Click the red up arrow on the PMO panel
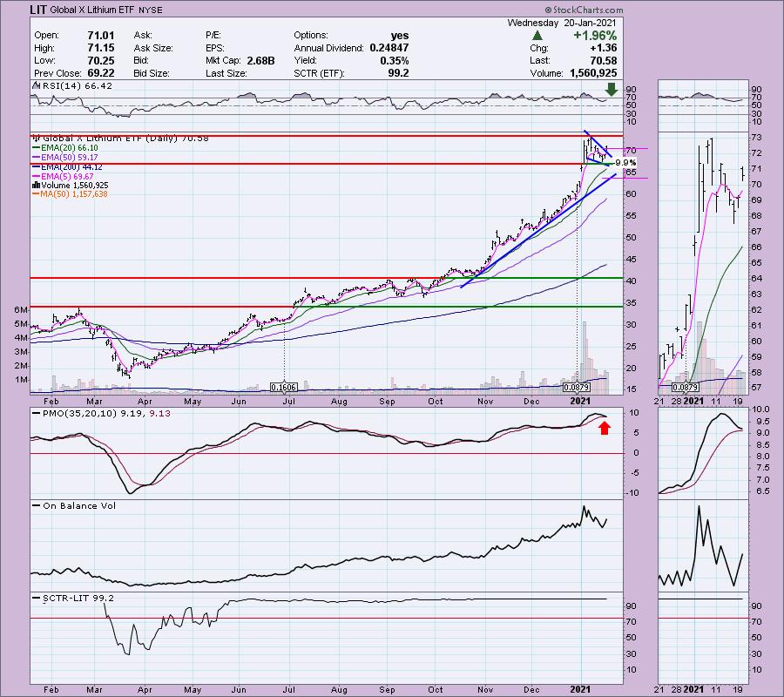Screen dimensions: 784x697 click(x=605, y=428)
